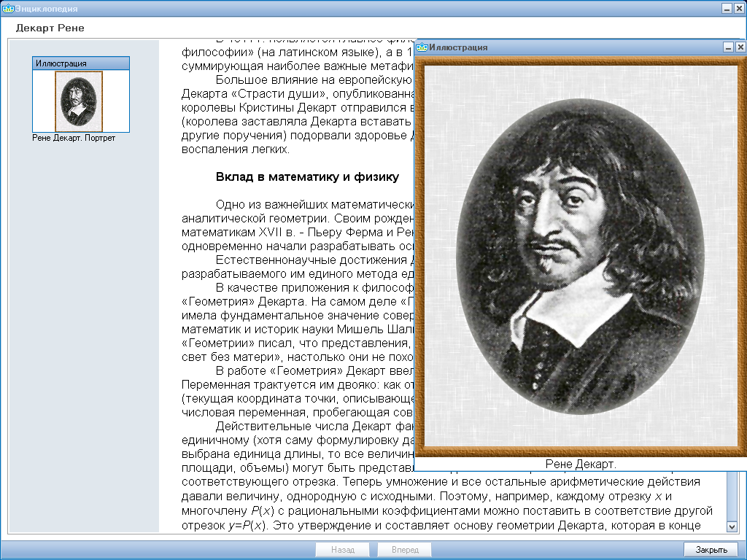Close the Иллюстрация popup window
Viewport: 747px width, 560px height.
pos(740,47)
